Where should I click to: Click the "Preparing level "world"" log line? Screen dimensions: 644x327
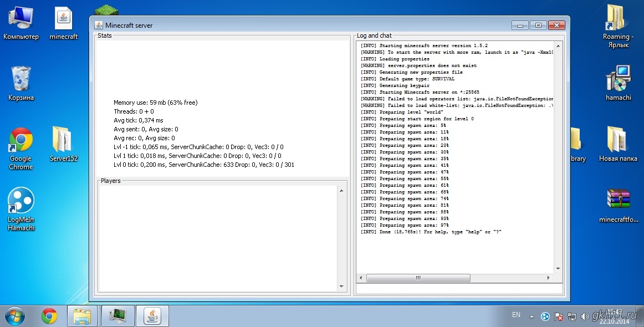(x=402, y=112)
